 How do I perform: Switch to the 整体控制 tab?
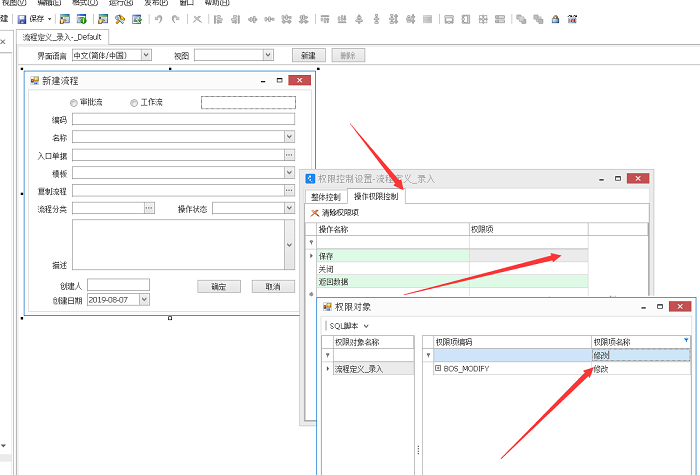(325, 197)
